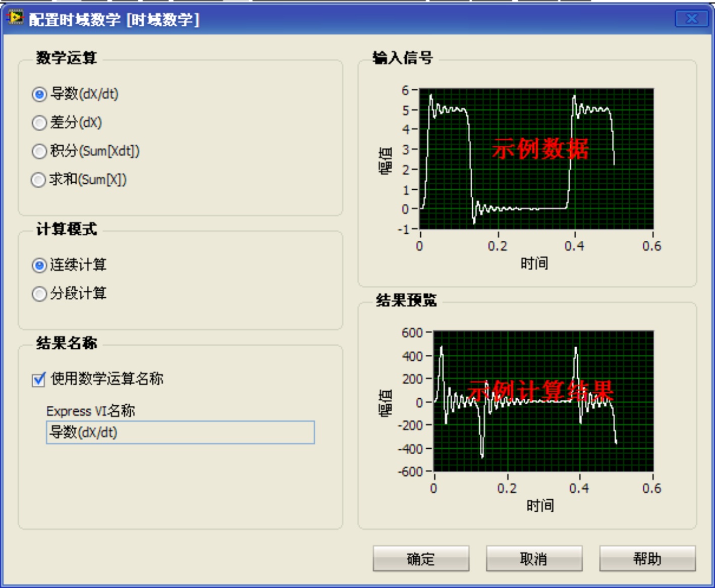Click the red 示例计算结果 overlay label
This screenshot has width=715, height=588.
click(x=540, y=391)
